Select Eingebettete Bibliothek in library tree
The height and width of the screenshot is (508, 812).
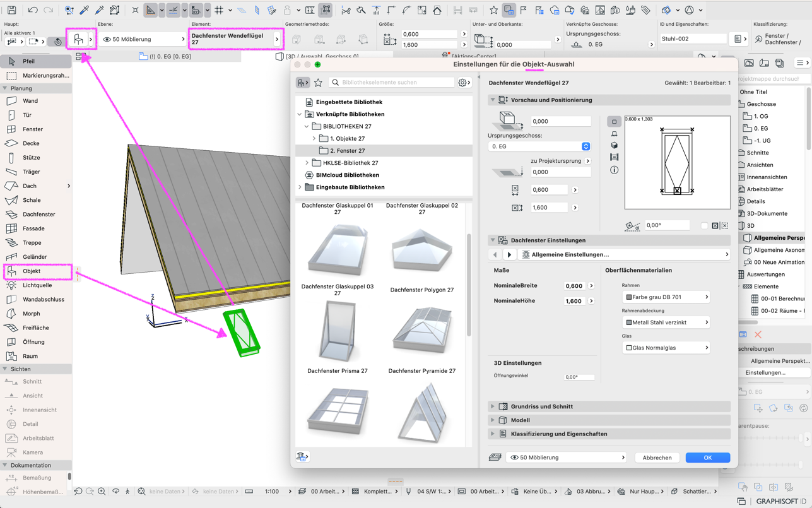349,102
